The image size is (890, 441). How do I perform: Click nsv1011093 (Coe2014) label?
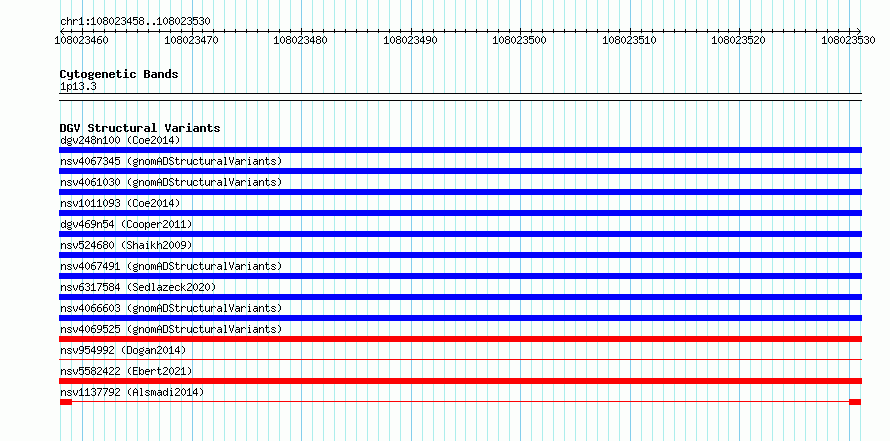click(x=120, y=203)
